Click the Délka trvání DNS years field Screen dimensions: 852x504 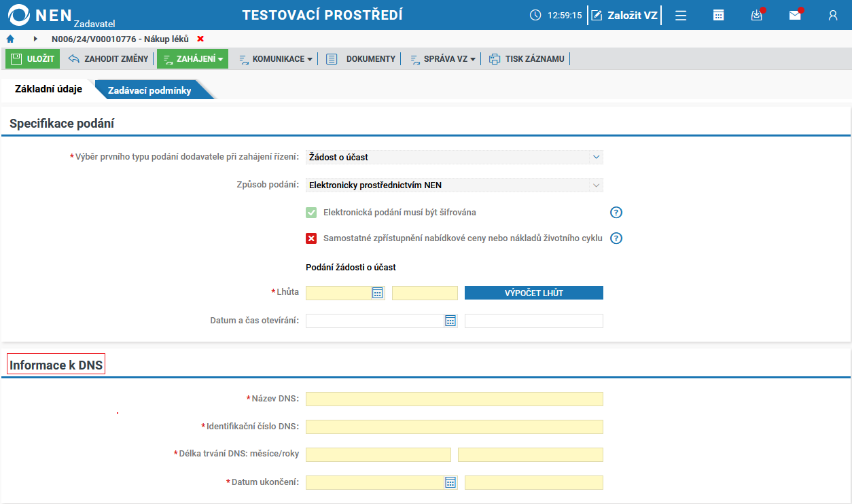coord(531,454)
